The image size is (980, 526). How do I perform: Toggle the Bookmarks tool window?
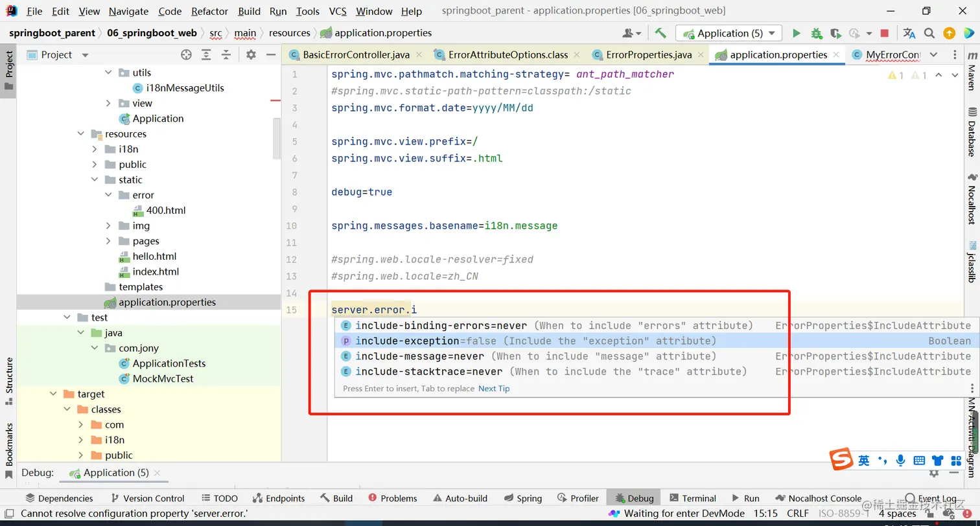click(x=8, y=450)
